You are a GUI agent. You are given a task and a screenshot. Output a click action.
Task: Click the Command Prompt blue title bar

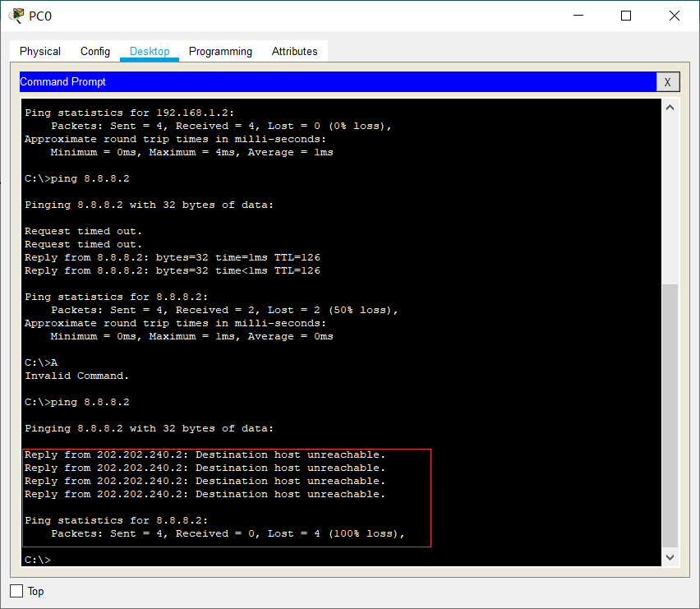tap(329, 81)
